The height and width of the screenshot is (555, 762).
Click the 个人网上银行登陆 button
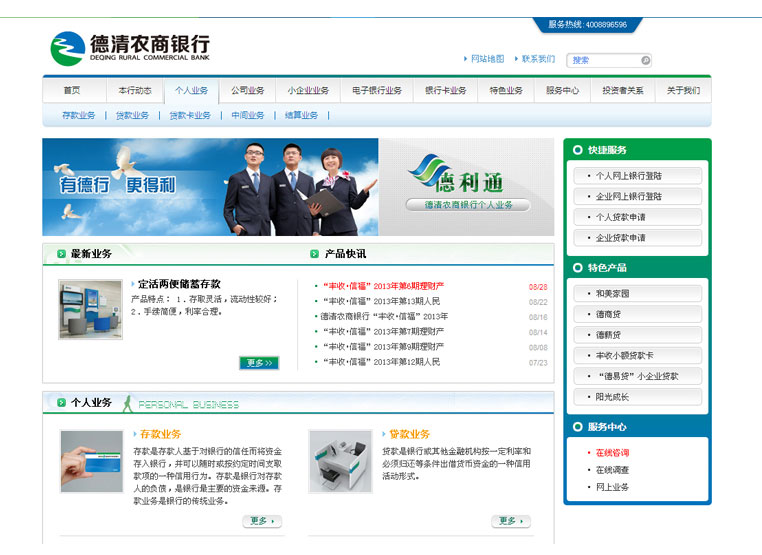click(x=636, y=176)
